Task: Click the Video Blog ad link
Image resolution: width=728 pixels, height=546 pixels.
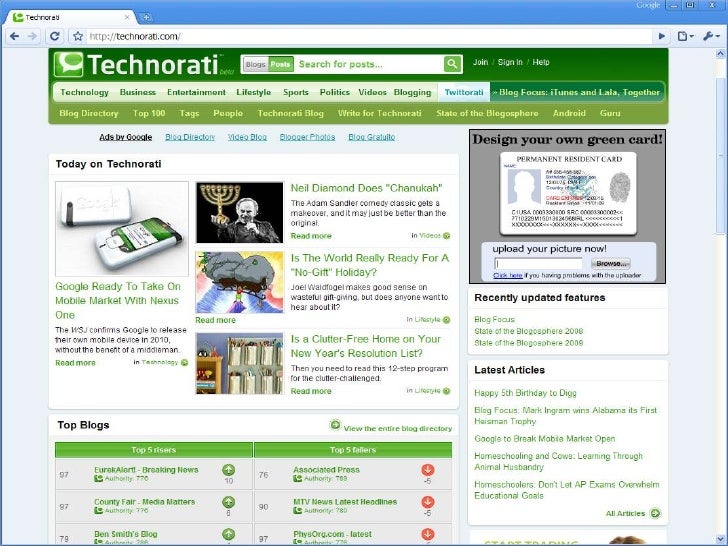Action: 247,137
